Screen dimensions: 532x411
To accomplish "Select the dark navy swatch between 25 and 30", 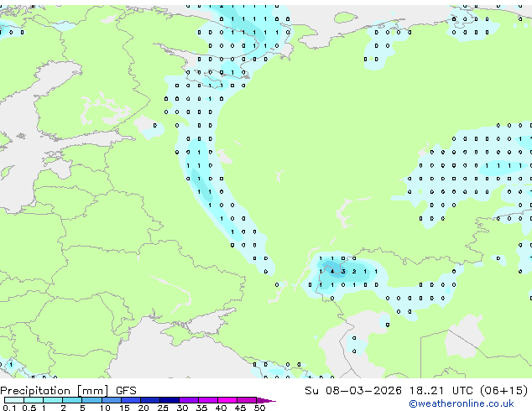I will pos(170,400).
